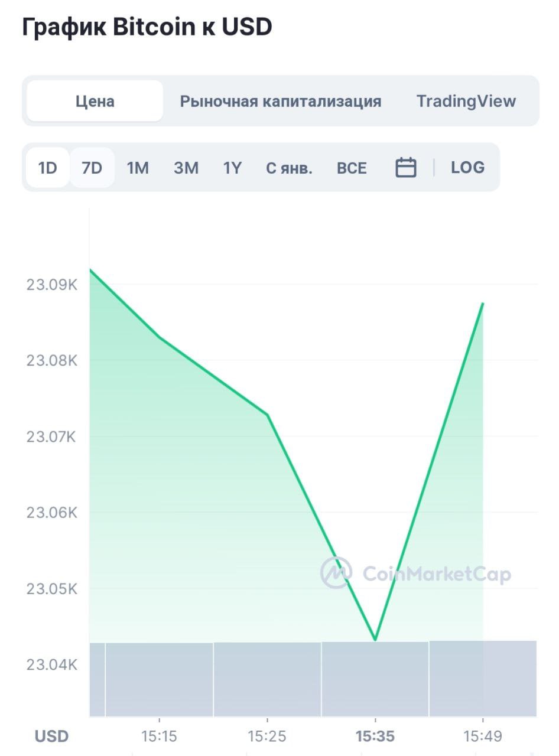This screenshot has height=756, width=559.
Task: Click the chart low point at 15:35
Action: click(375, 640)
